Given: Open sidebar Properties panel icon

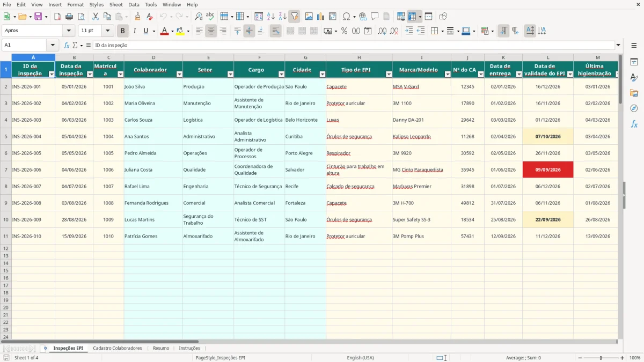Looking at the screenshot, I should (634, 62).
